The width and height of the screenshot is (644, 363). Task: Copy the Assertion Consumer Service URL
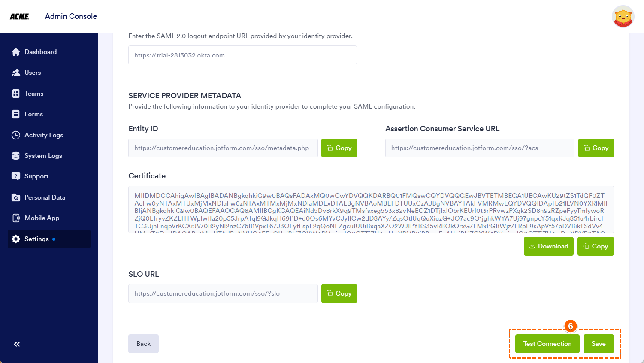tap(596, 148)
